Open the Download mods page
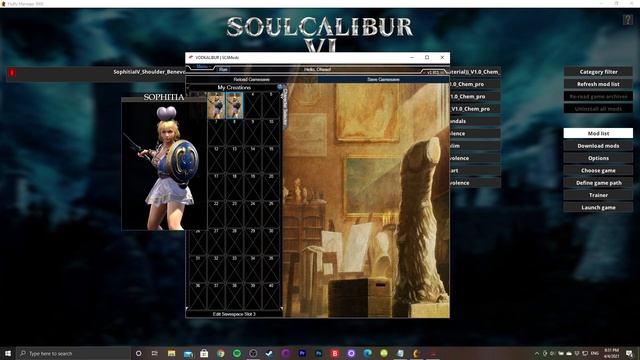 coord(598,146)
